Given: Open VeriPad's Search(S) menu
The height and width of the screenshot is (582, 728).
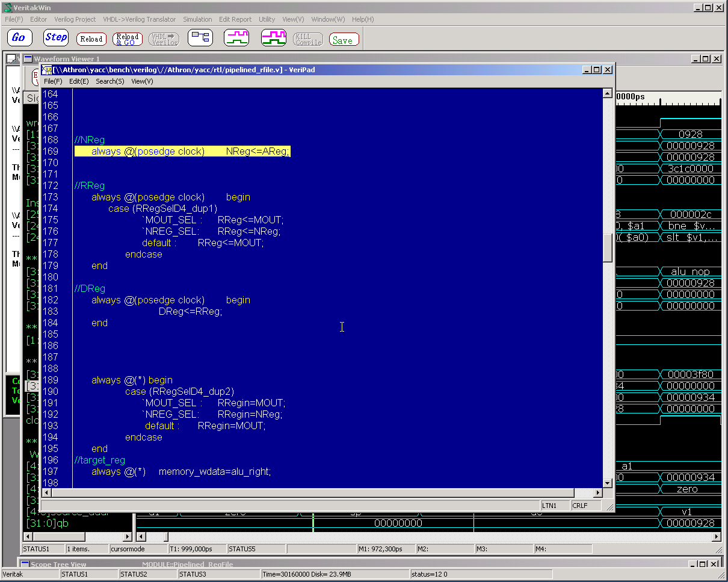Looking at the screenshot, I should 110,81.
